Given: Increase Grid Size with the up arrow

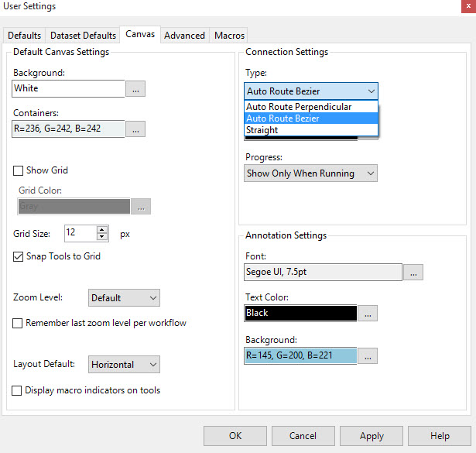Looking at the screenshot, I should pyautogui.click(x=102, y=229).
